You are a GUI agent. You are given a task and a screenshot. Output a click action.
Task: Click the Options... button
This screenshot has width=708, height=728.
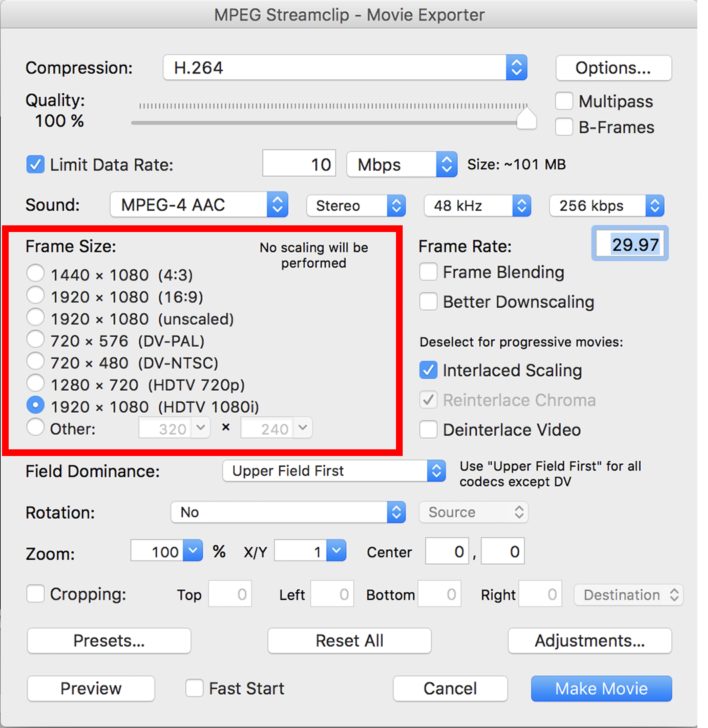[x=613, y=68]
